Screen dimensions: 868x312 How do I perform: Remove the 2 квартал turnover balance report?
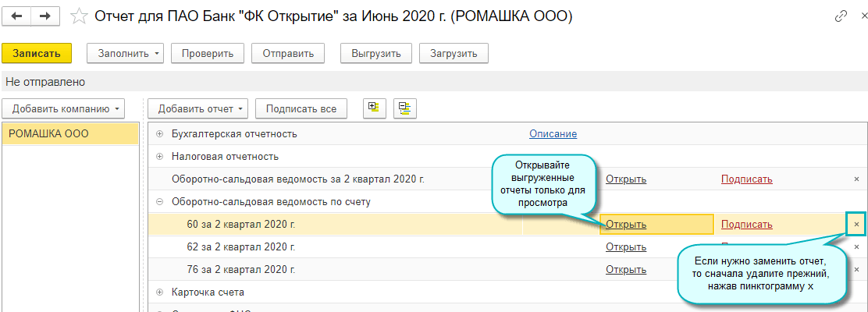tap(856, 179)
